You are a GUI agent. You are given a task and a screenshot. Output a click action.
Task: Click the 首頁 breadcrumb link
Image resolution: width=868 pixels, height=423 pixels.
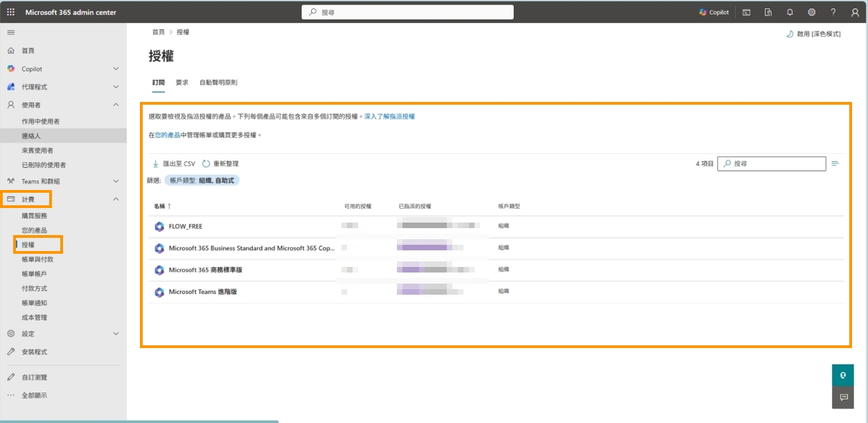pos(159,32)
